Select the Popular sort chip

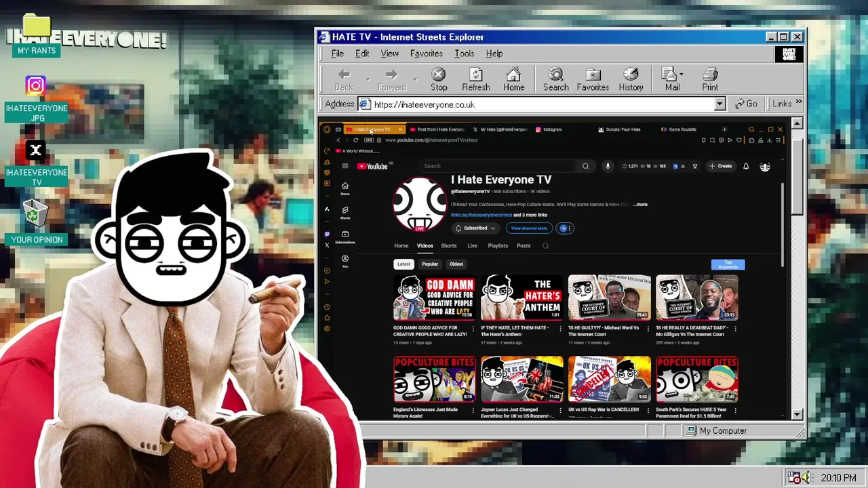[x=430, y=264]
